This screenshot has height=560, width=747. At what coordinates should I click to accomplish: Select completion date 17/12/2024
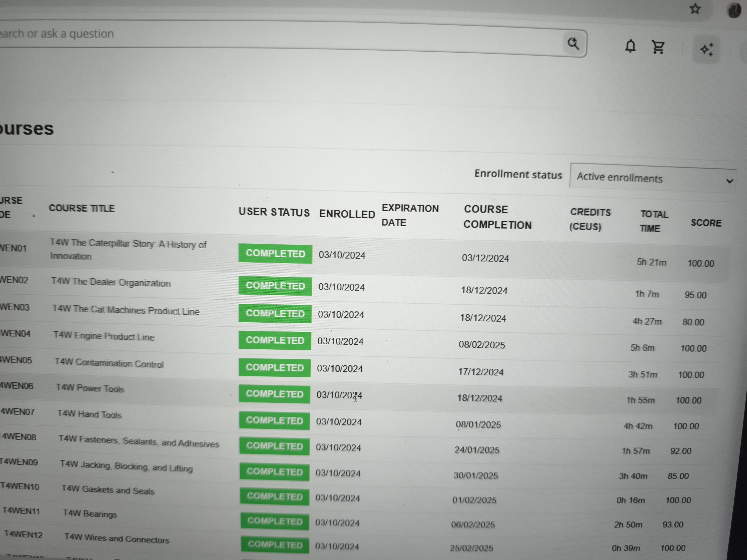tap(481, 372)
